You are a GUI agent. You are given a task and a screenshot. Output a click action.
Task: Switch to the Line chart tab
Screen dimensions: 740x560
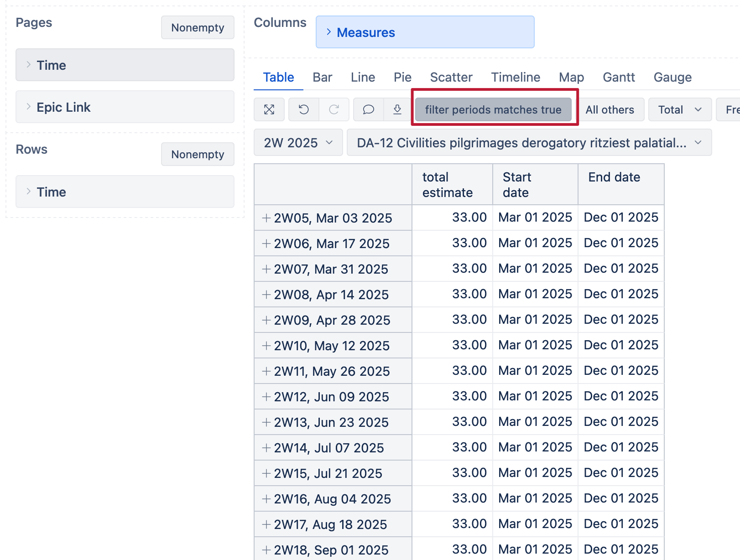coord(363,77)
